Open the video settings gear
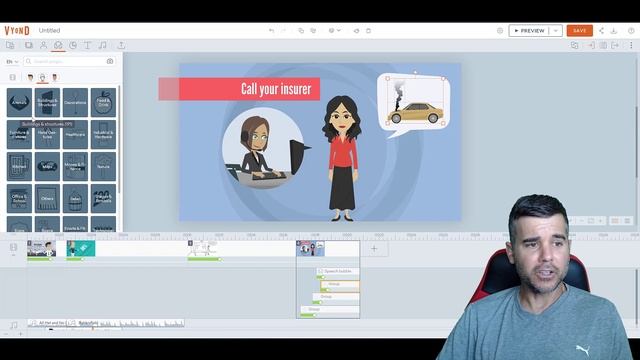 500,31
